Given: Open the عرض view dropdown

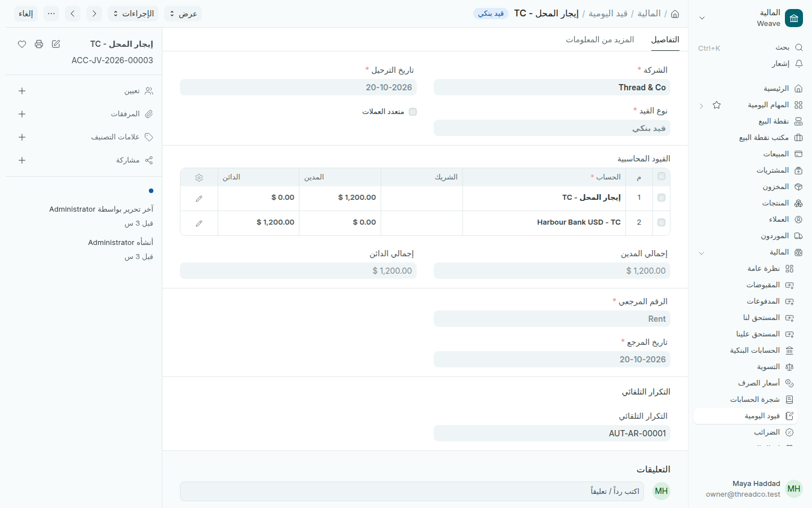Looking at the screenshot, I should click(x=183, y=14).
